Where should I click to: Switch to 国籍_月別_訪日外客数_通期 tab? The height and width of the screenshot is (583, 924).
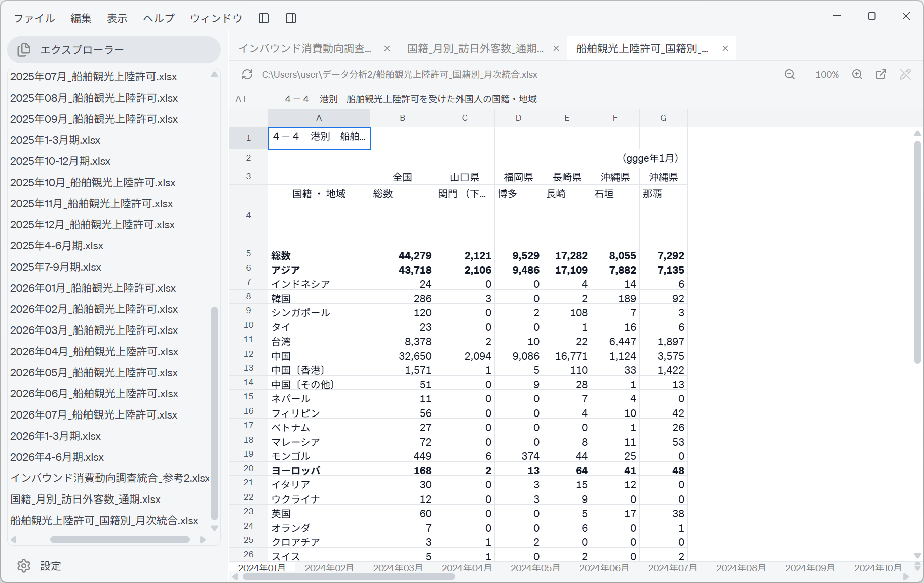475,48
